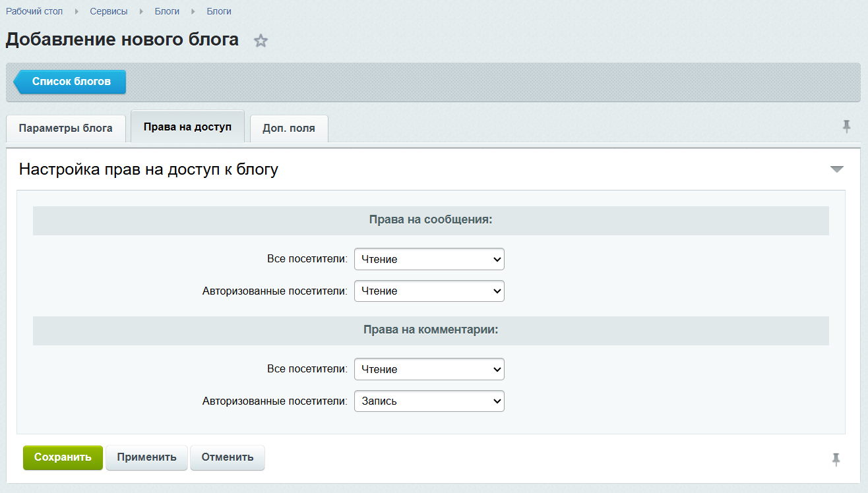Click Настройка прав на доступ к блогу heading
868x493 pixels.
[148, 169]
